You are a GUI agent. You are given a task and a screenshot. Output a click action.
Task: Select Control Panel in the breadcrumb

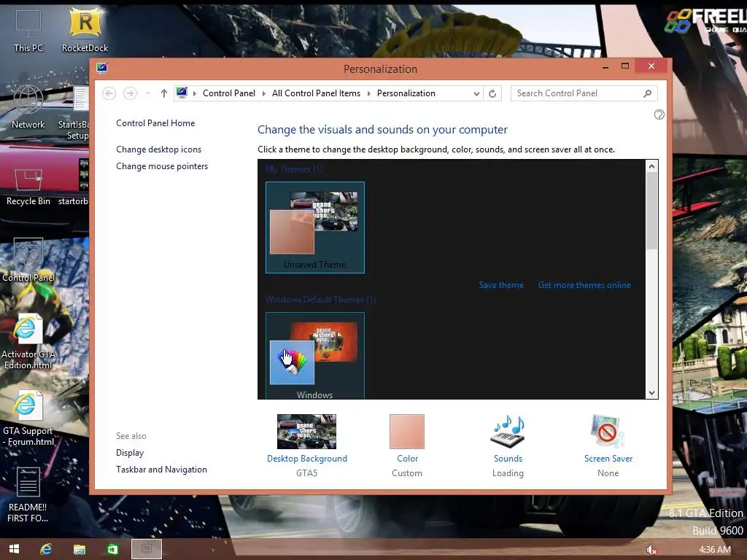(228, 93)
